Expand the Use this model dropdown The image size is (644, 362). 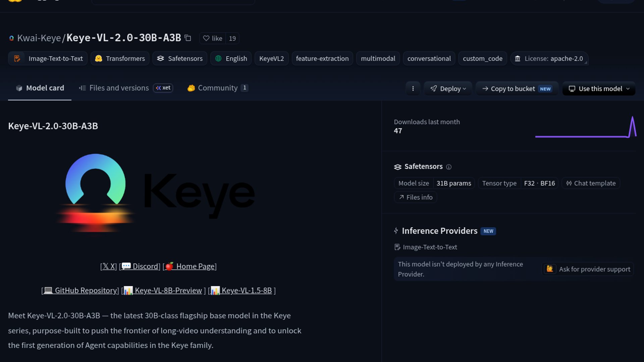(599, 88)
